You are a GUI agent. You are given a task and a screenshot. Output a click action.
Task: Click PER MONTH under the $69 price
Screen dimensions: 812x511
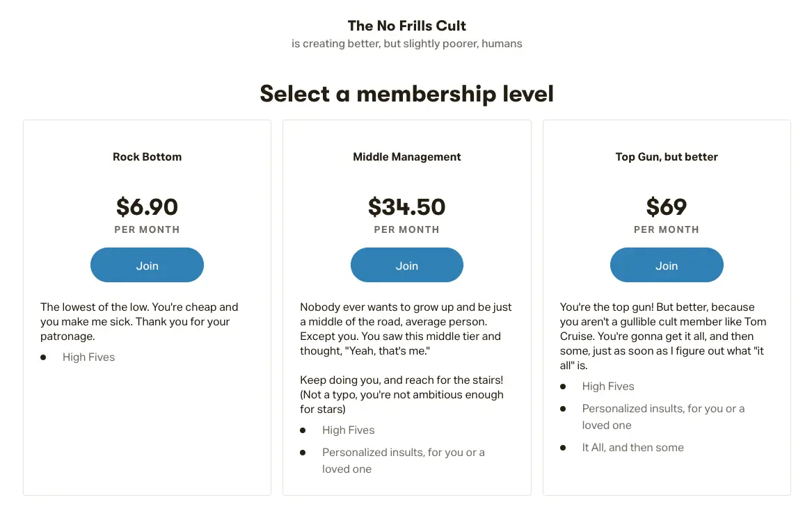(x=666, y=229)
